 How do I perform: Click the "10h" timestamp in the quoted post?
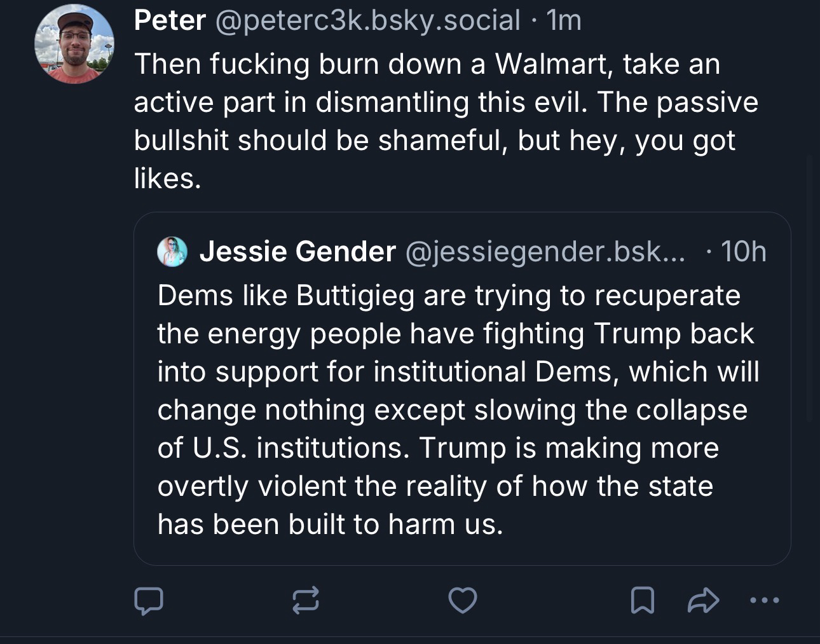(744, 252)
